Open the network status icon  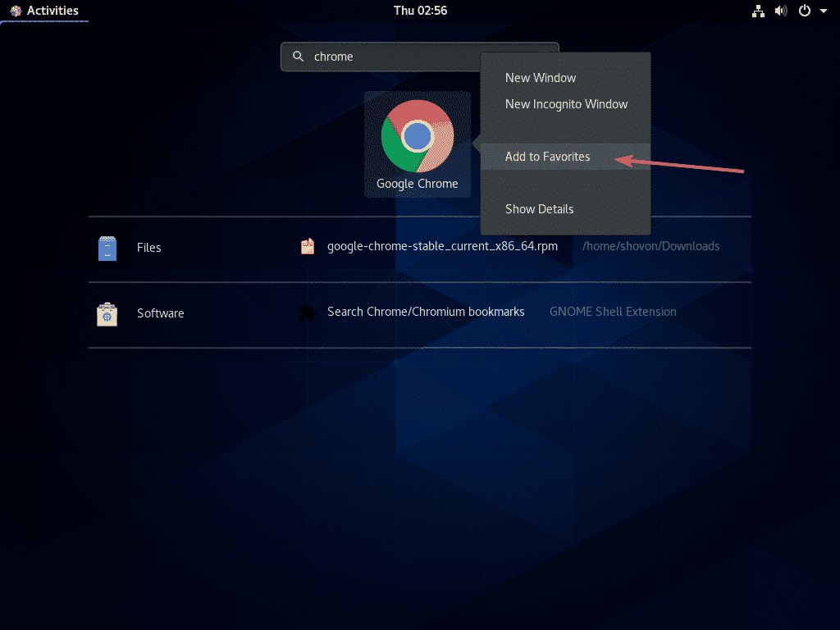758,11
